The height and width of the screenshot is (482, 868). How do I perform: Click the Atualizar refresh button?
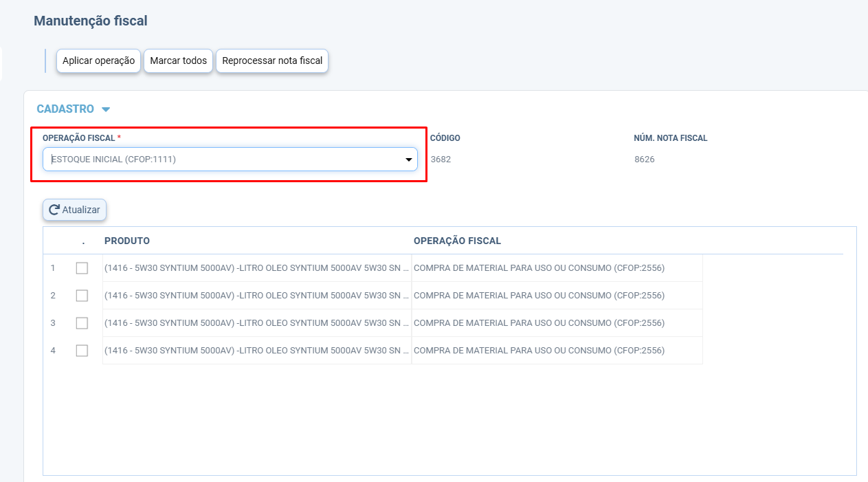click(x=74, y=210)
